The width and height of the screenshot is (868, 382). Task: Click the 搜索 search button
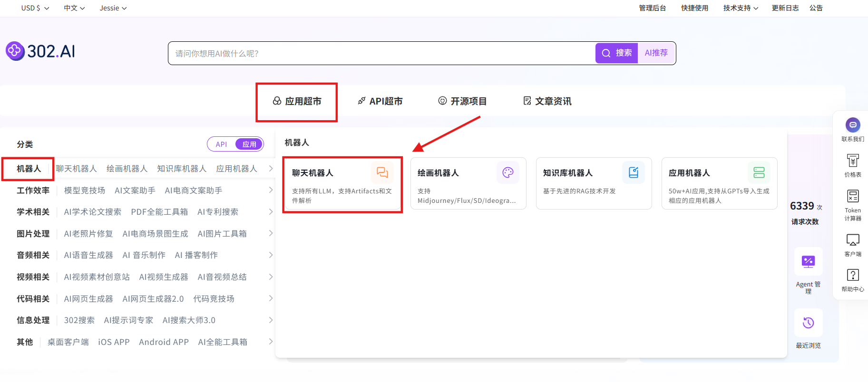point(617,53)
